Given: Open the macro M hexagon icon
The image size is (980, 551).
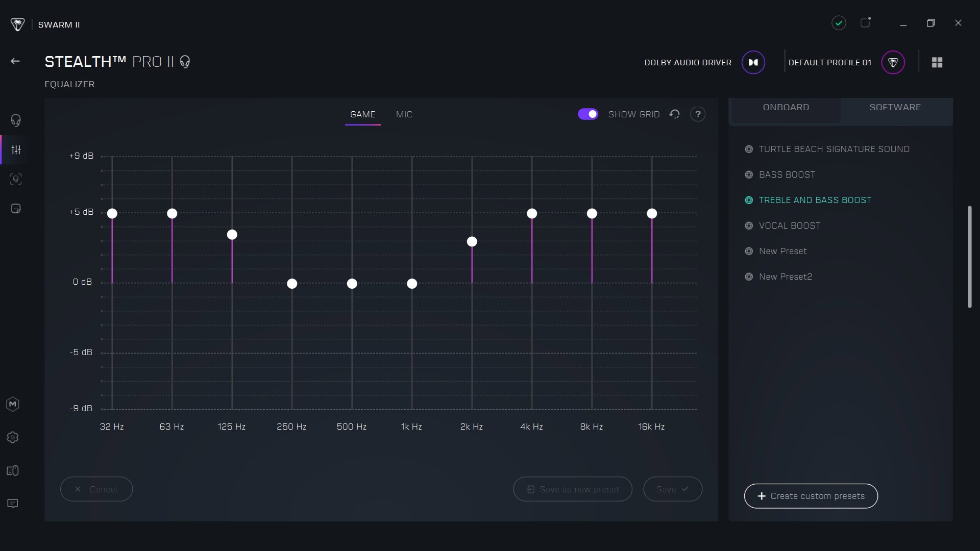Looking at the screenshot, I should pyautogui.click(x=13, y=405).
